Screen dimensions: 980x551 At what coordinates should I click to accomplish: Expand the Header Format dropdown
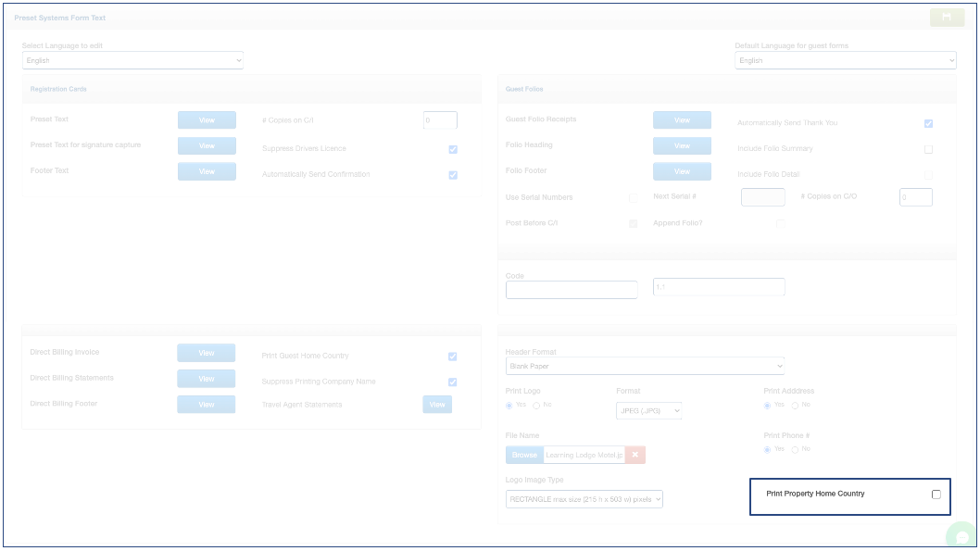click(645, 366)
